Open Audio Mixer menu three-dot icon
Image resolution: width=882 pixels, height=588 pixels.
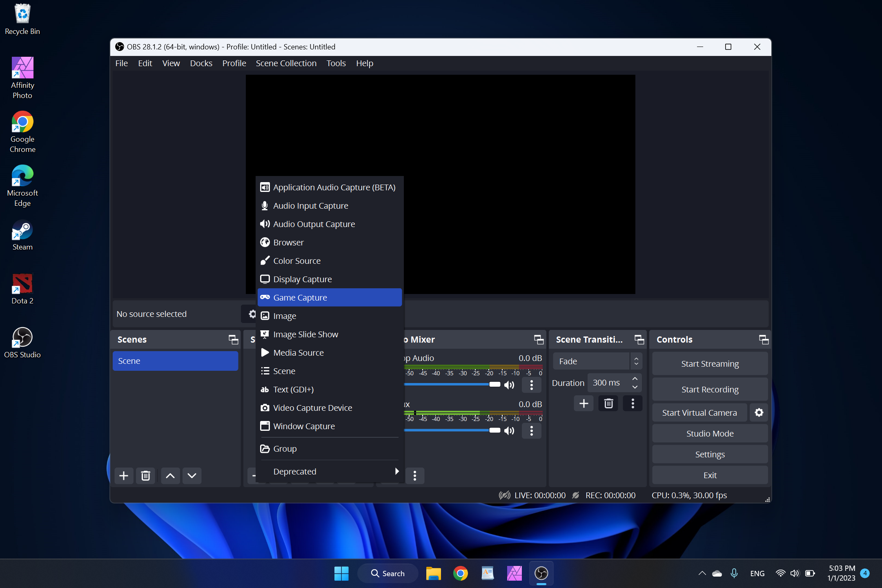click(x=415, y=476)
